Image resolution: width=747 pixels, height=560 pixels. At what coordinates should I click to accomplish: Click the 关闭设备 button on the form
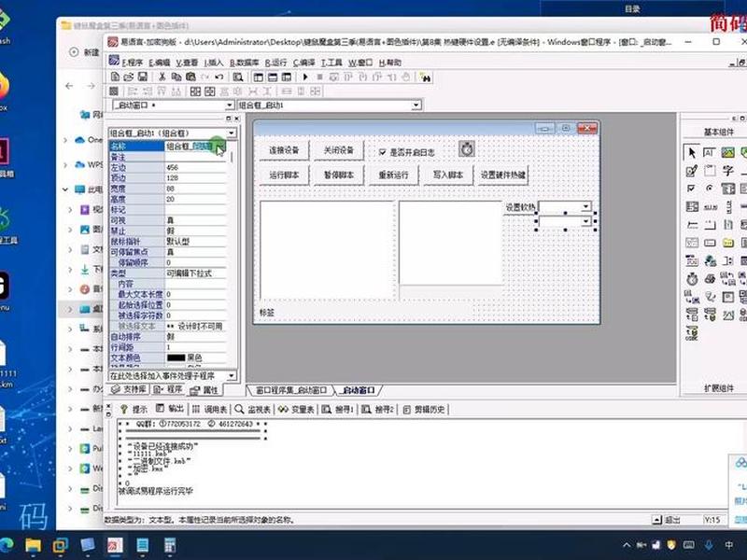coord(339,150)
